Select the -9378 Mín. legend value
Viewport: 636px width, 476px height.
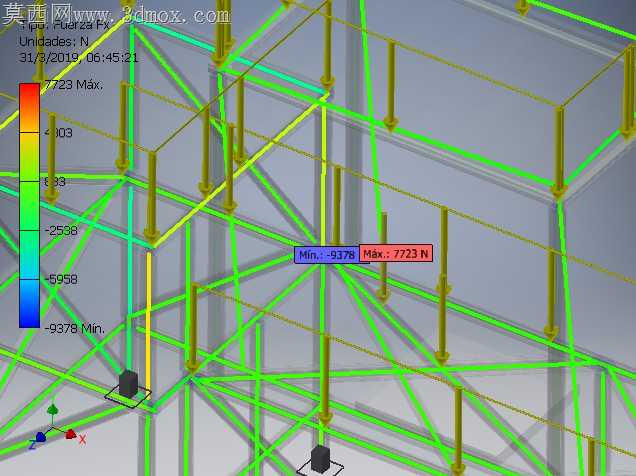point(74,328)
